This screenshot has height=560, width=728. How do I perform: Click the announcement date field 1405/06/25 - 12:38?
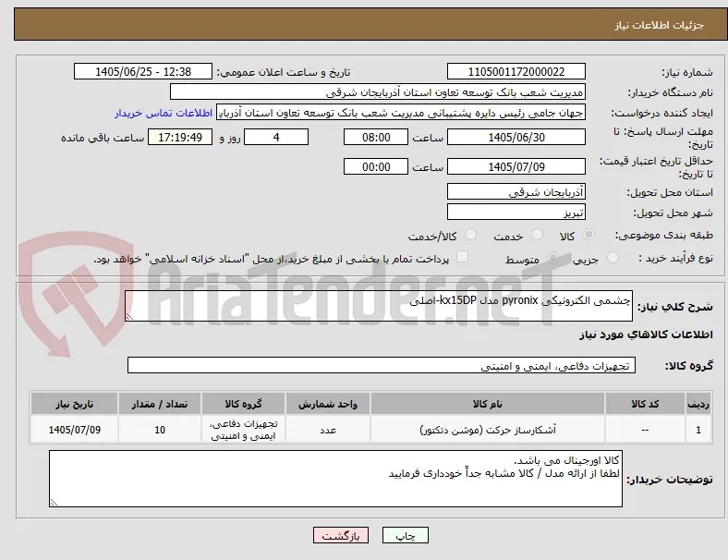(143, 71)
